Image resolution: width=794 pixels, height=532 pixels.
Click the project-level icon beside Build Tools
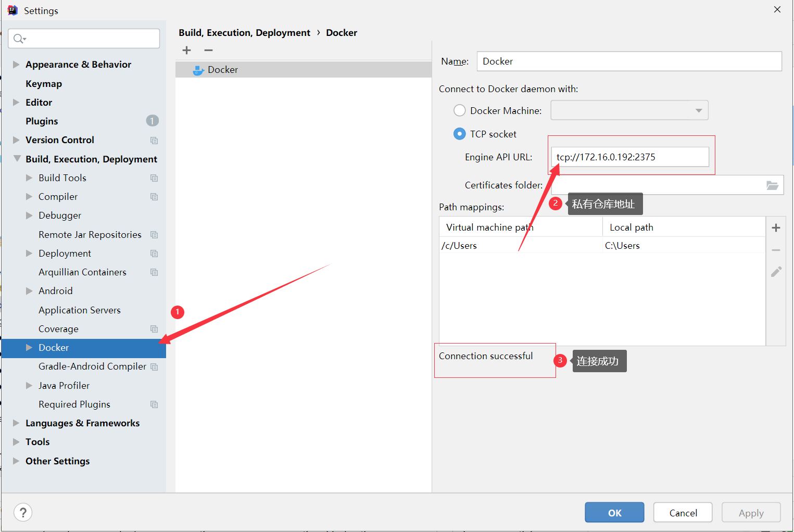tap(154, 178)
